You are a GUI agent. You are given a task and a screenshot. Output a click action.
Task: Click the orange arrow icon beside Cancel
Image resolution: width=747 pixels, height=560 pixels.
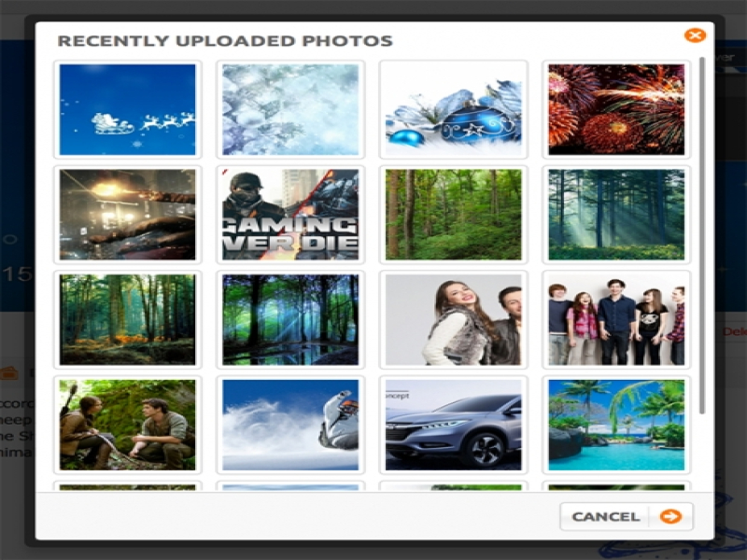(670, 516)
